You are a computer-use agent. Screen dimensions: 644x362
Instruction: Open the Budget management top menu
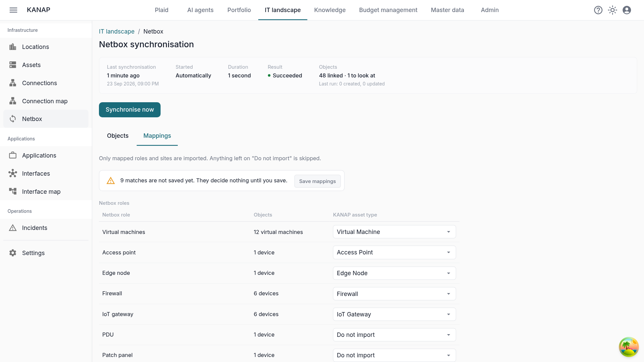coord(388,10)
